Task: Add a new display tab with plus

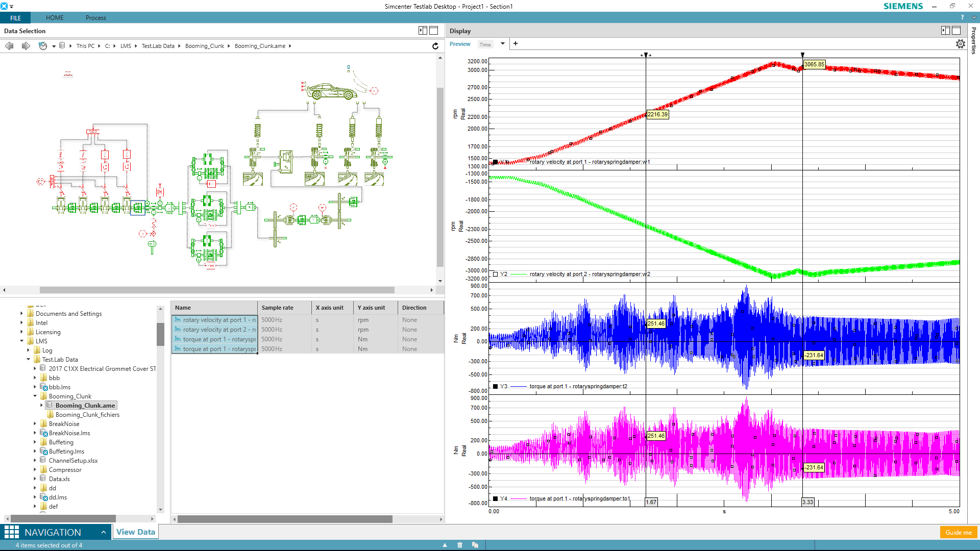Action: pos(516,43)
